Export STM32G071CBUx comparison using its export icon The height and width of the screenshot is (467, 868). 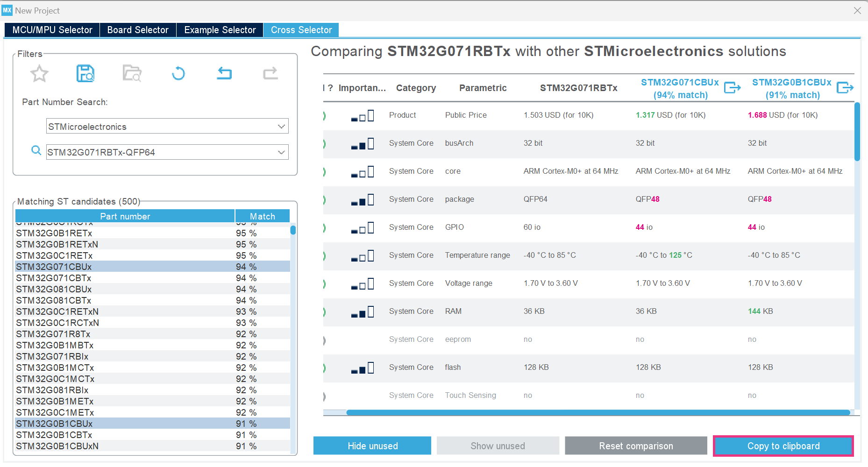point(732,87)
